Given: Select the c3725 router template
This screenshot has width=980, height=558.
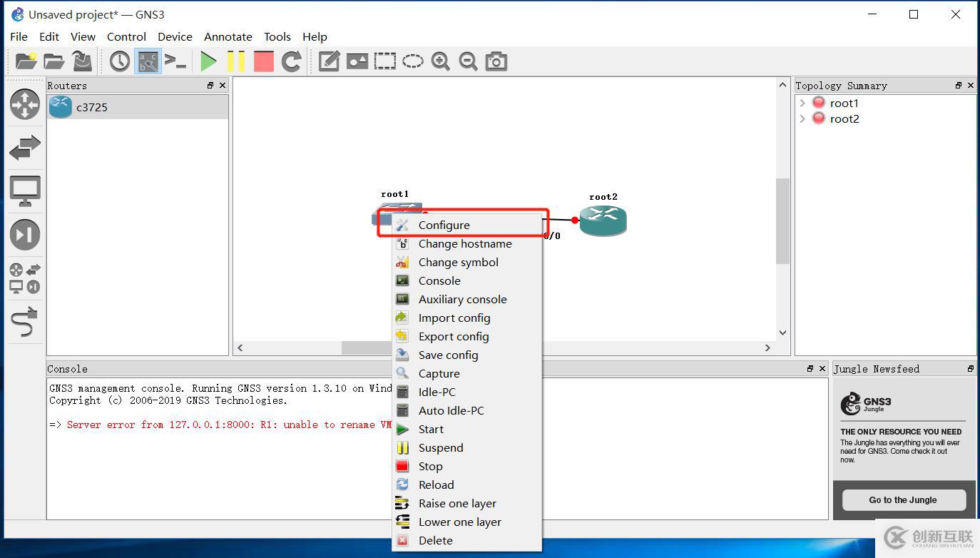Looking at the screenshot, I should pyautogui.click(x=91, y=108).
